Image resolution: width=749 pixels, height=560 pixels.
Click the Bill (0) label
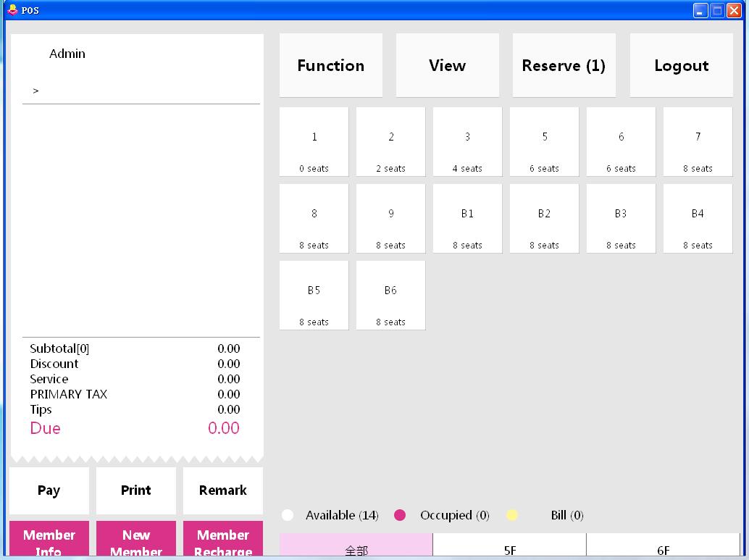(567, 515)
